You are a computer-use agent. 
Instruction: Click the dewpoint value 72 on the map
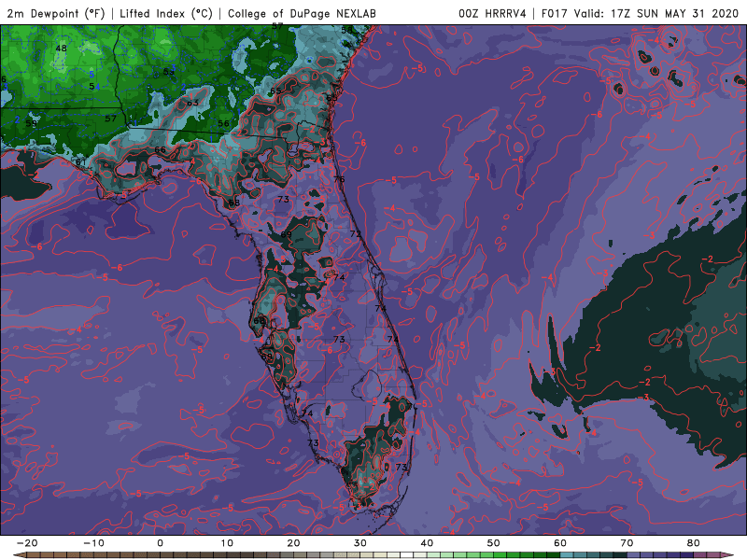356,234
